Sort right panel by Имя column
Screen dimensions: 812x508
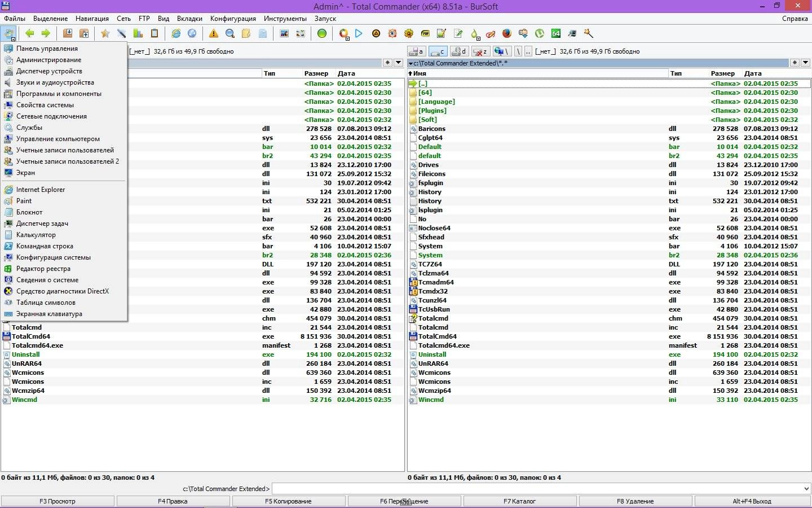tap(538, 73)
